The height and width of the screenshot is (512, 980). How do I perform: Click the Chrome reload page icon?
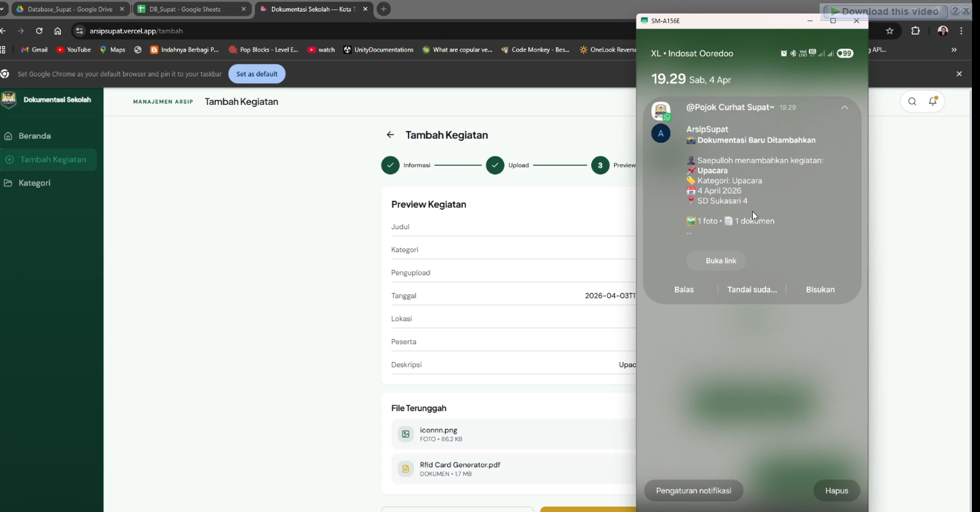(x=39, y=31)
